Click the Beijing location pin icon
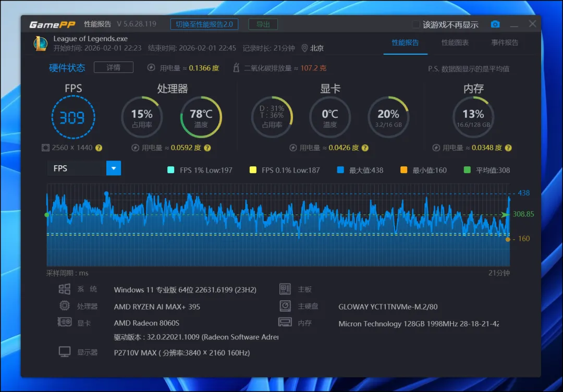 pos(304,48)
